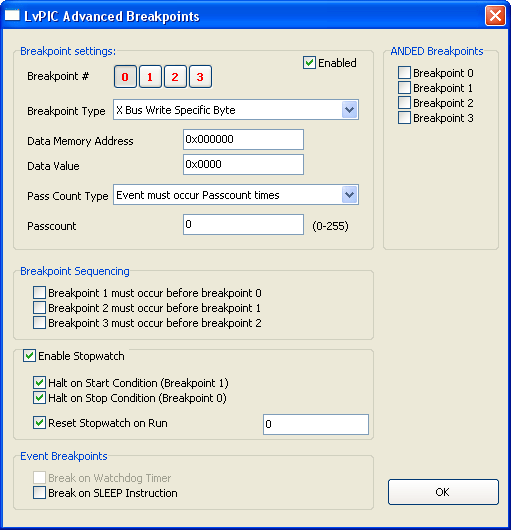
Task: Check ANDED Breakpoint 3 checkbox
Action: coord(404,118)
